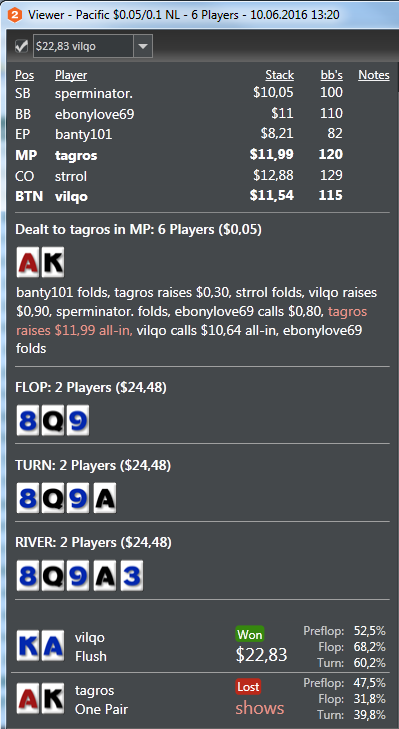
Task: Click the red Ace hole card of tagros
Action: click(x=28, y=262)
